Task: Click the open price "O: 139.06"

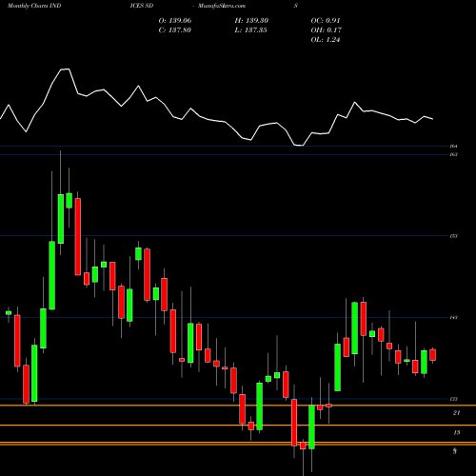Action: tap(175, 21)
